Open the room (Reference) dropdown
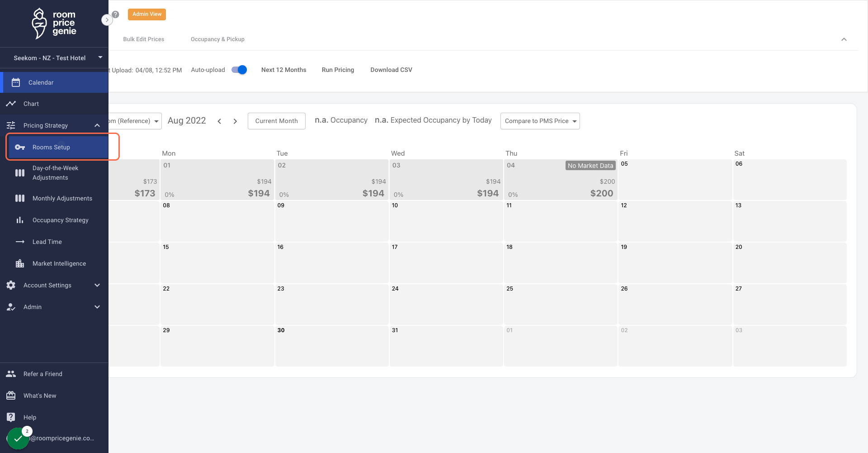The image size is (868, 453). coord(135,121)
